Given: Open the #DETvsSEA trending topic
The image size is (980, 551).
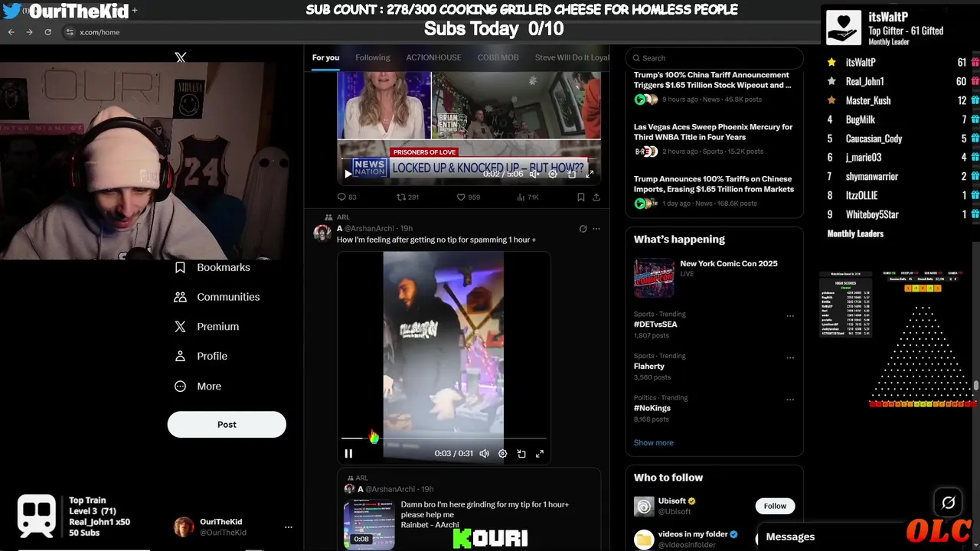Looking at the screenshot, I should (655, 324).
